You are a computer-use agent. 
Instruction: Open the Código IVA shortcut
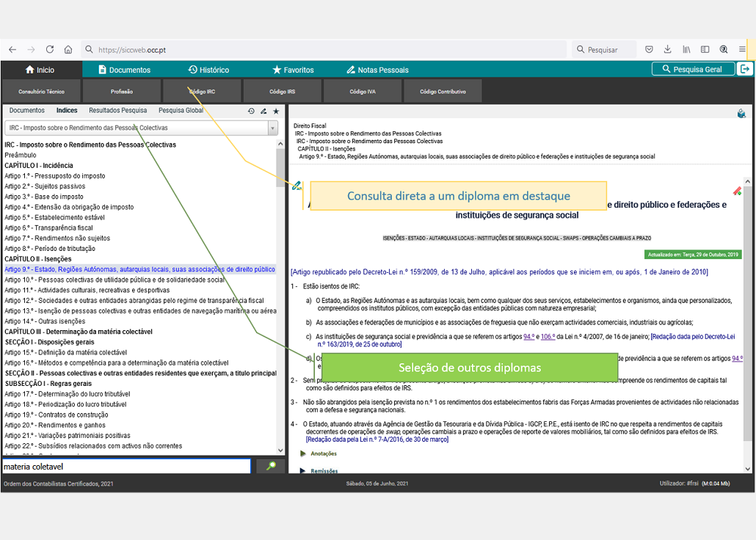tap(363, 91)
